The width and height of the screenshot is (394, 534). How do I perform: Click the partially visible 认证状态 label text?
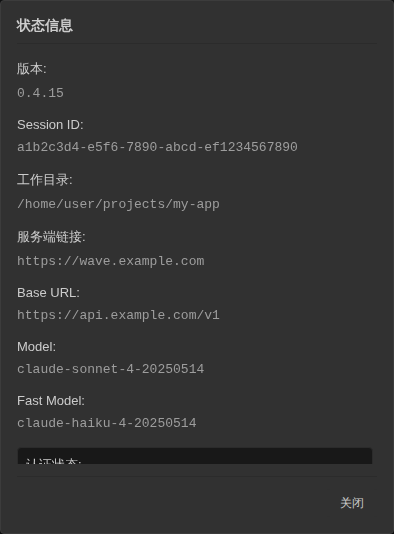[53, 461]
